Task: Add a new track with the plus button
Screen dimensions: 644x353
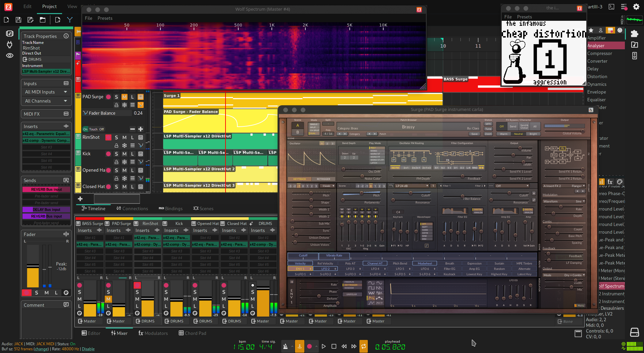Action: click(80, 199)
